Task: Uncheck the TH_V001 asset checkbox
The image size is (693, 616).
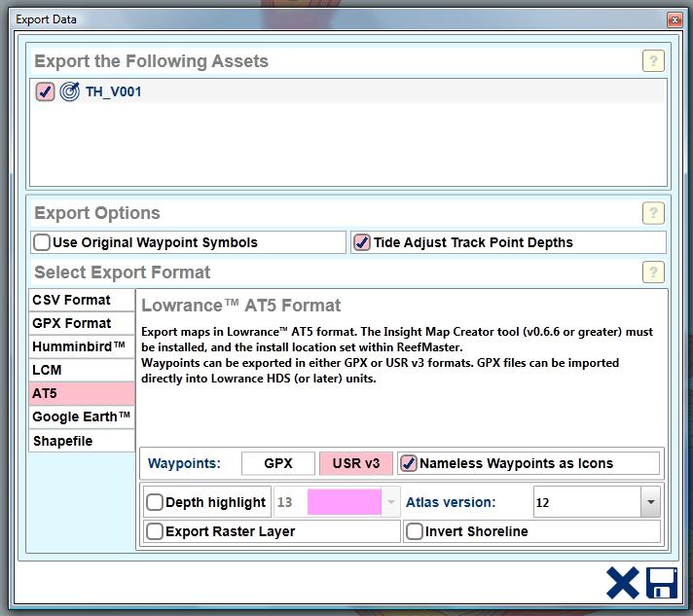Action: pos(45,92)
